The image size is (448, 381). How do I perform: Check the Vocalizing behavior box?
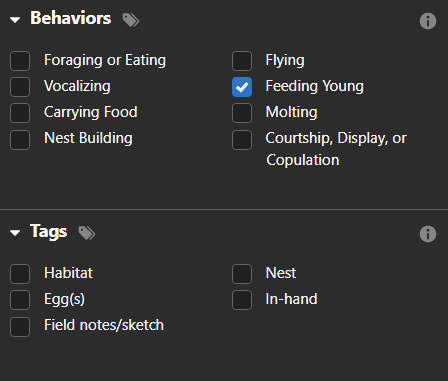click(20, 87)
